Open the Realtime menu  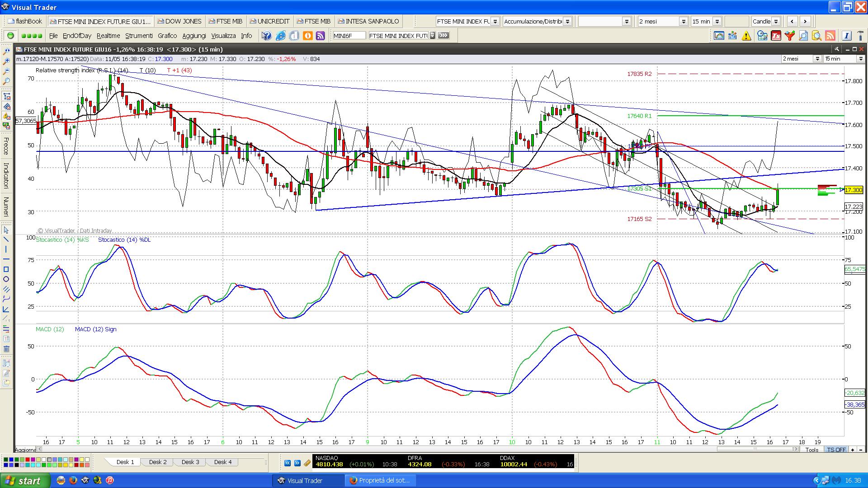pyautogui.click(x=108, y=36)
